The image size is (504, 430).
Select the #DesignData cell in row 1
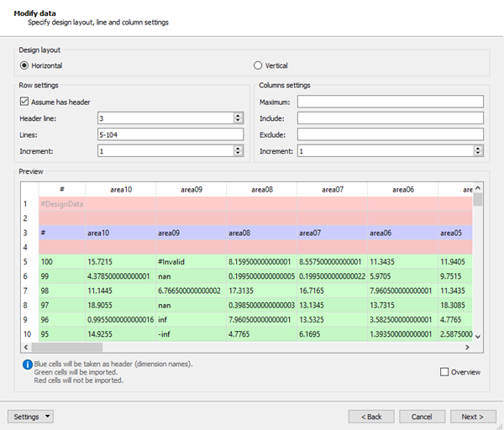click(x=62, y=204)
